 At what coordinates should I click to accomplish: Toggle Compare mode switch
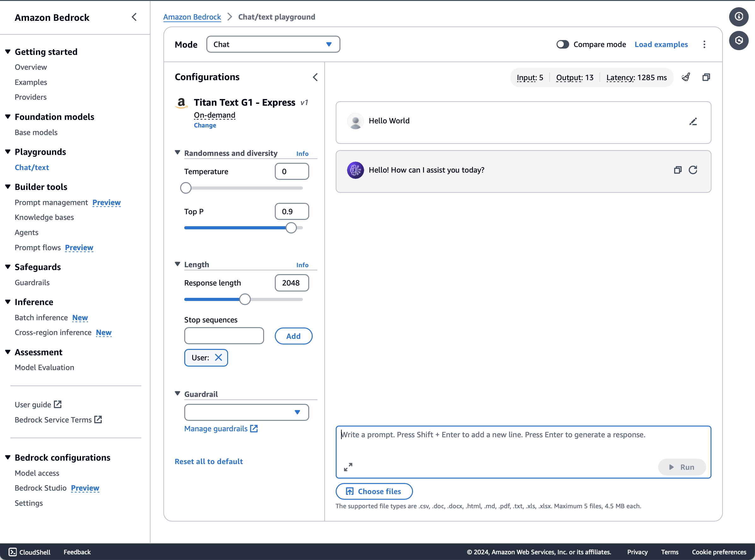pyautogui.click(x=563, y=44)
